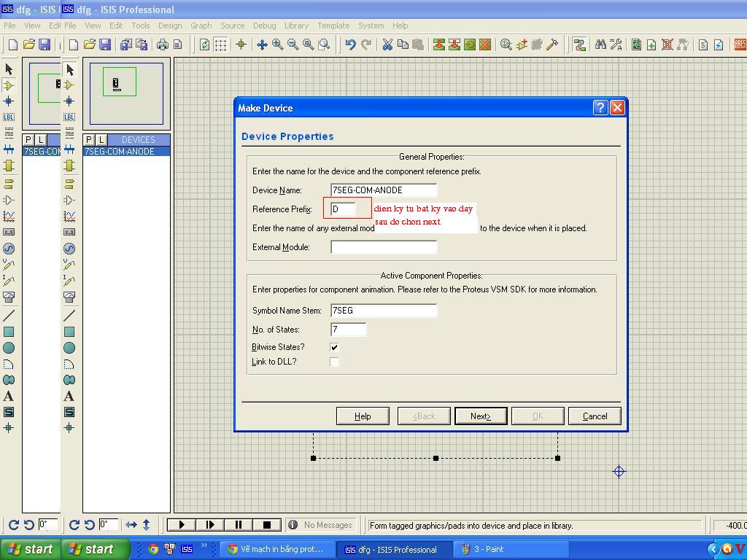Open the Design menu

point(170,26)
